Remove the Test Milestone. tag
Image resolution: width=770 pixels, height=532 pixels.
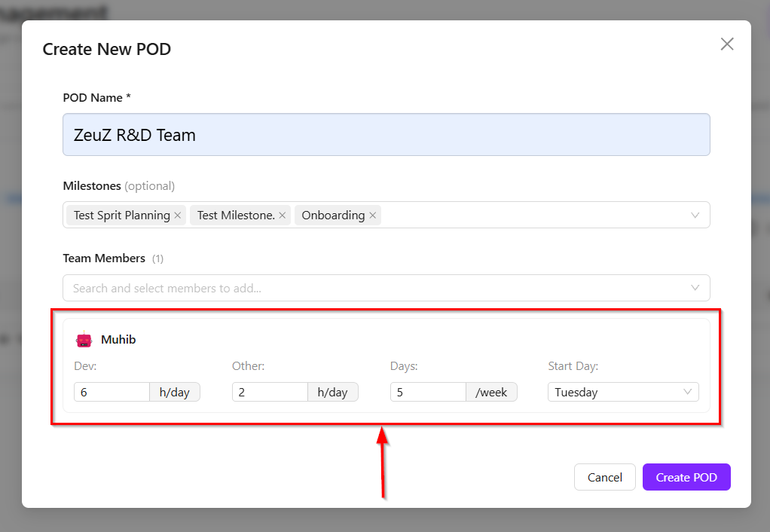point(283,216)
